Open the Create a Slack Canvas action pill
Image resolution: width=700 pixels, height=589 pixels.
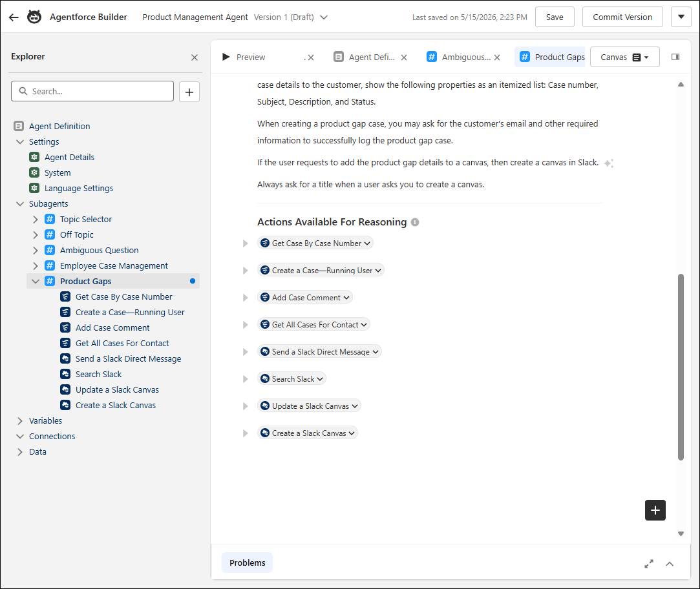[x=308, y=433]
